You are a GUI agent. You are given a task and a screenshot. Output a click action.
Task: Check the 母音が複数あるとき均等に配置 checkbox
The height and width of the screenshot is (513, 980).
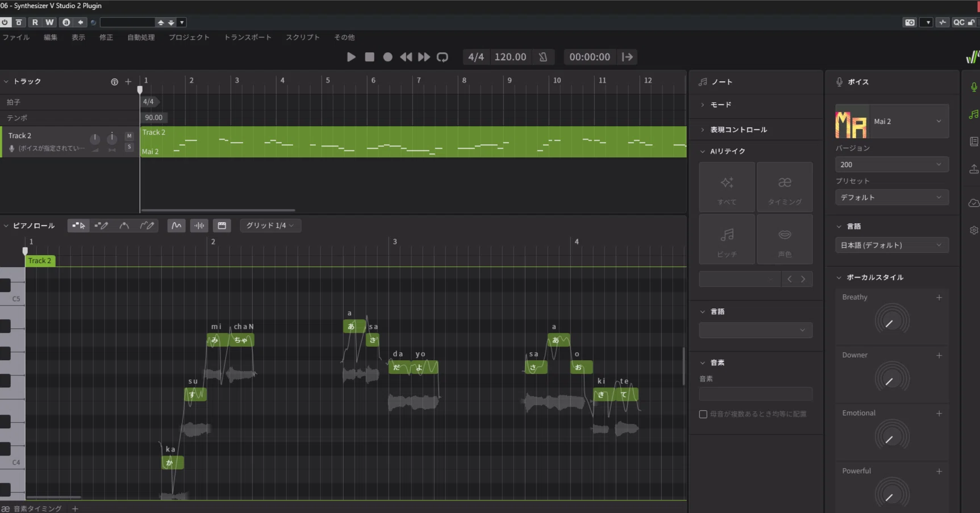[x=703, y=414]
